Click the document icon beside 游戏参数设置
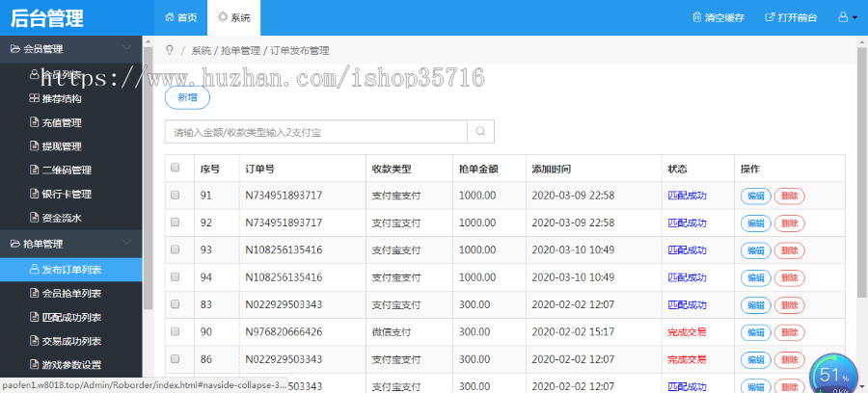868x393 pixels. point(34,364)
